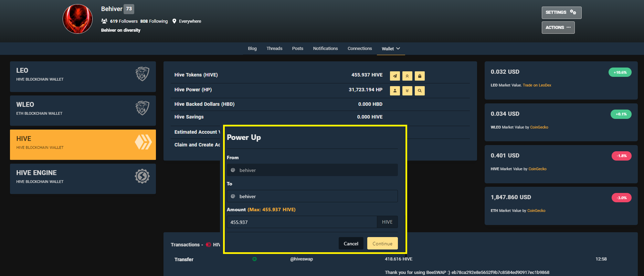Click the @hiveswap transaction account

coord(302,259)
